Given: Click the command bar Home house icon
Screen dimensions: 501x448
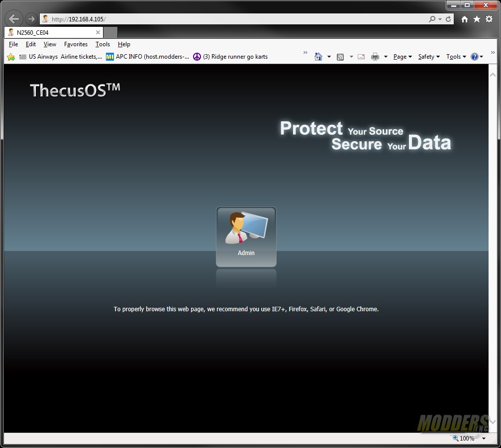Looking at the screenshot, I should [318, 57].
